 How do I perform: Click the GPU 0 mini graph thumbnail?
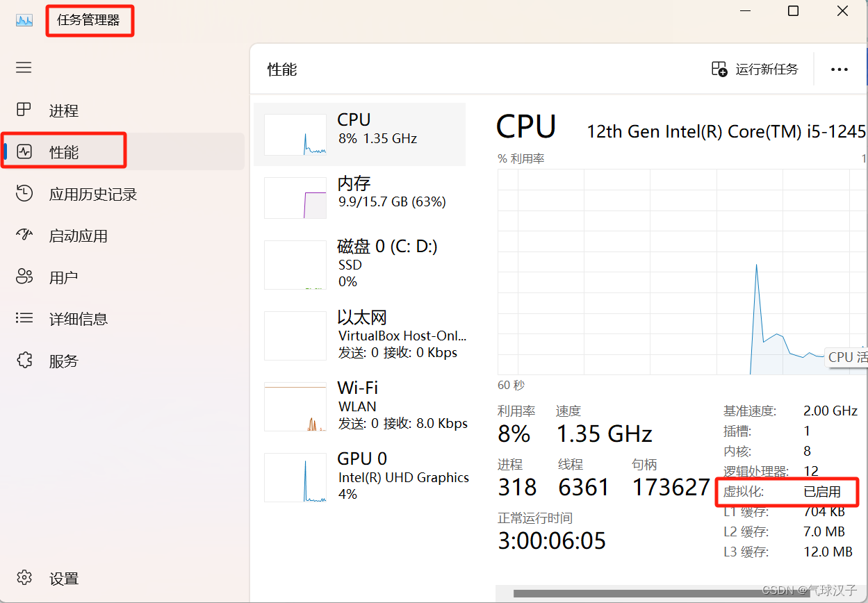click(x=295, y=477)
